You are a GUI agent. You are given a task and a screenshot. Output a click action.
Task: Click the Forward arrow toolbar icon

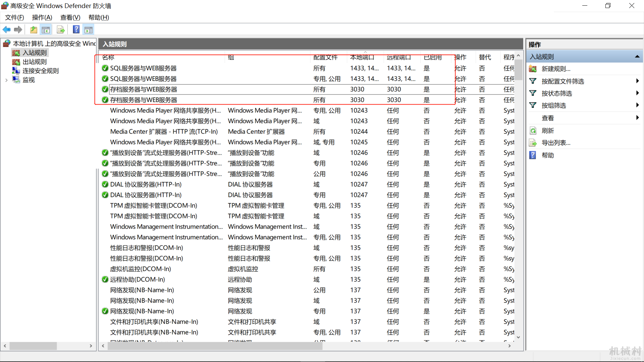pyautogui.click(x=18, y=30)
